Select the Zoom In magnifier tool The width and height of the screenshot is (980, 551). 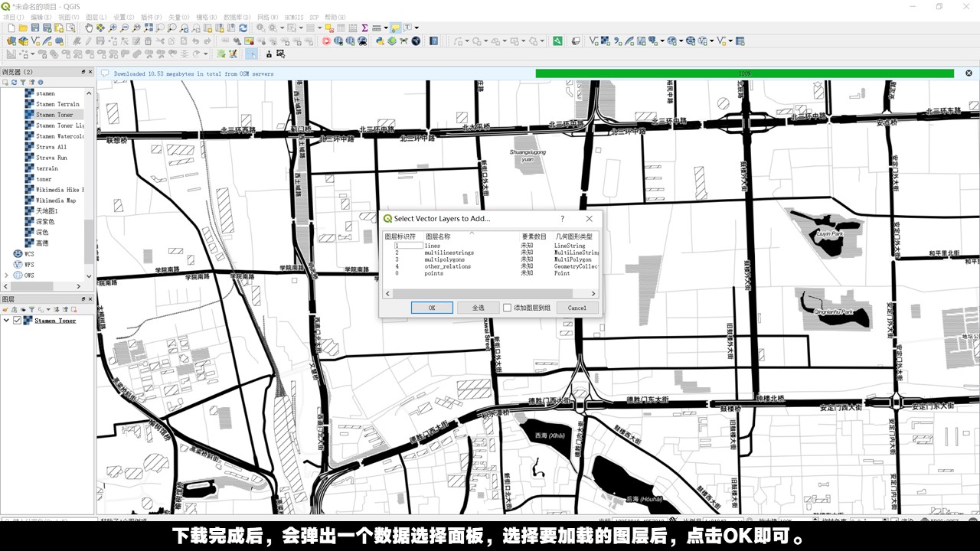[113, 28]
